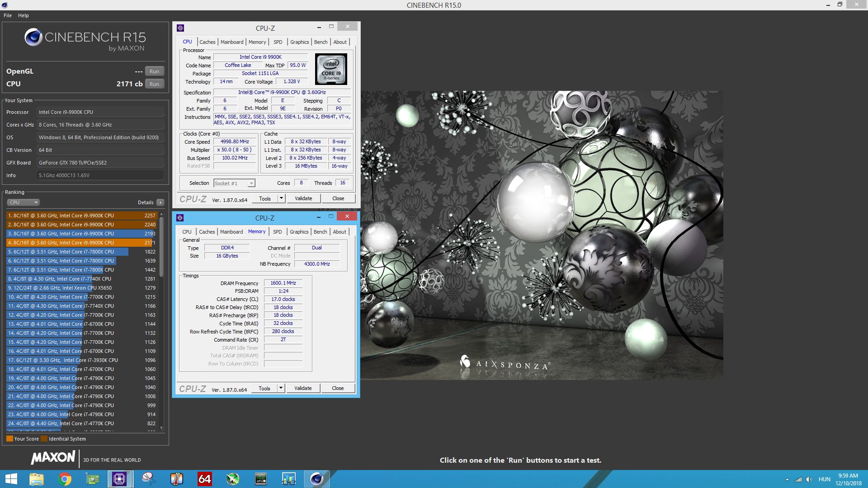Click Close button in top CPU-Z window
The image size is (868, 488).
tap(338, 198)
